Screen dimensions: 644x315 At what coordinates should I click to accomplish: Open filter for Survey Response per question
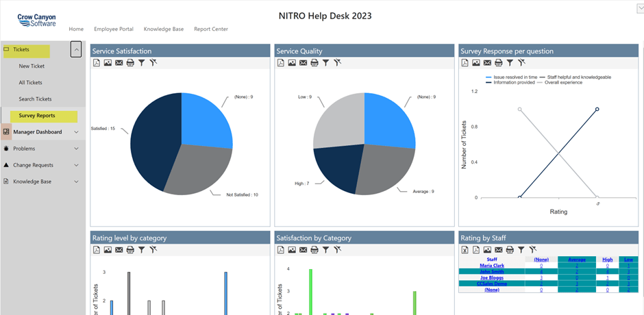(509, 63)
